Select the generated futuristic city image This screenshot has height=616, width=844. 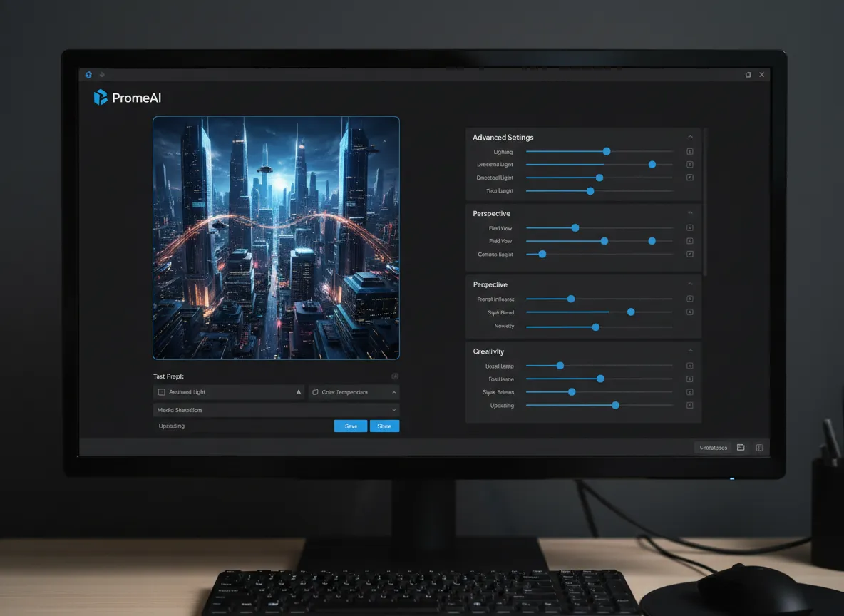(x=276, y=238)
